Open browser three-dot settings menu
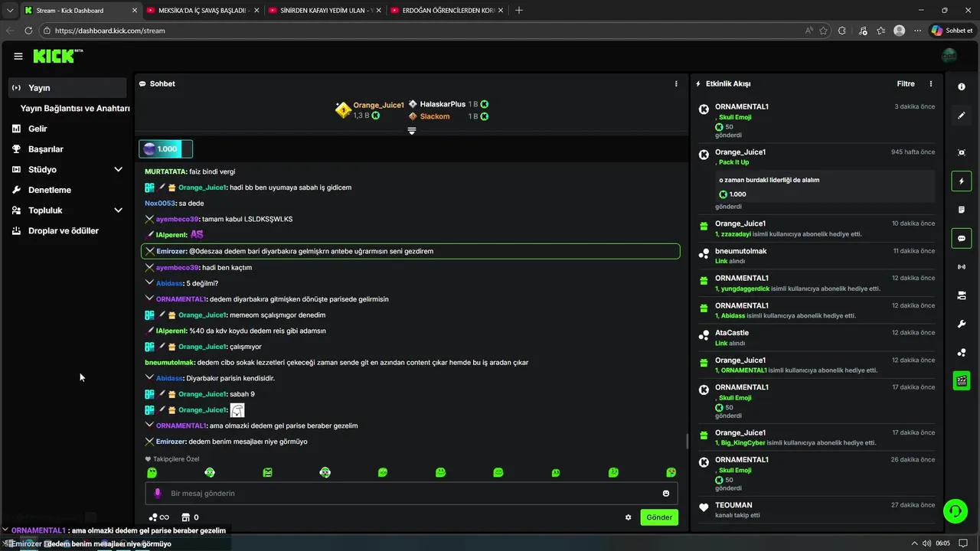The width and height of the screenshot is (980, 551). 917,31
